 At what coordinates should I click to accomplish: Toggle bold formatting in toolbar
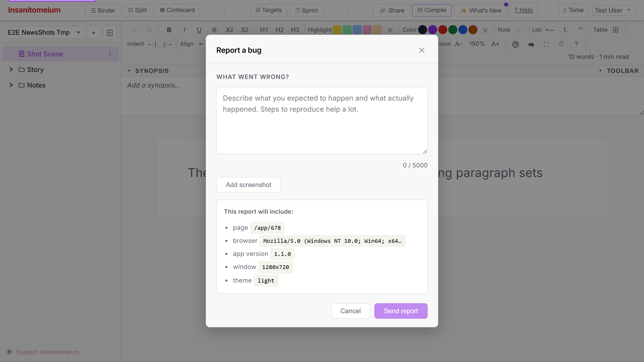point(169,30)
